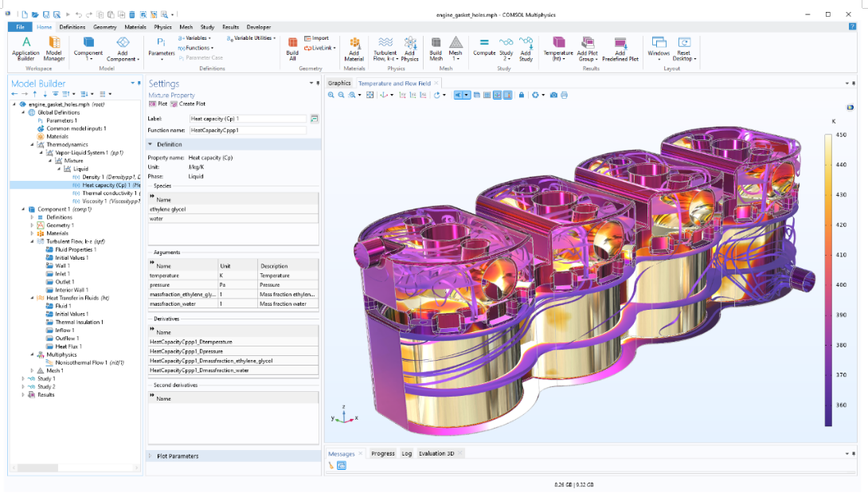The height and width of the screenshot is (497, 868).
Task: Click the Function name input field
Action: click(248, 130)
